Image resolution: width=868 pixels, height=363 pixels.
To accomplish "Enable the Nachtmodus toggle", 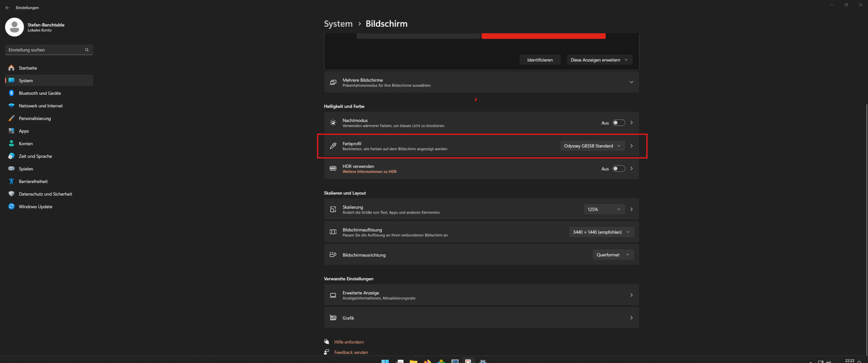I will click(618, 123).
